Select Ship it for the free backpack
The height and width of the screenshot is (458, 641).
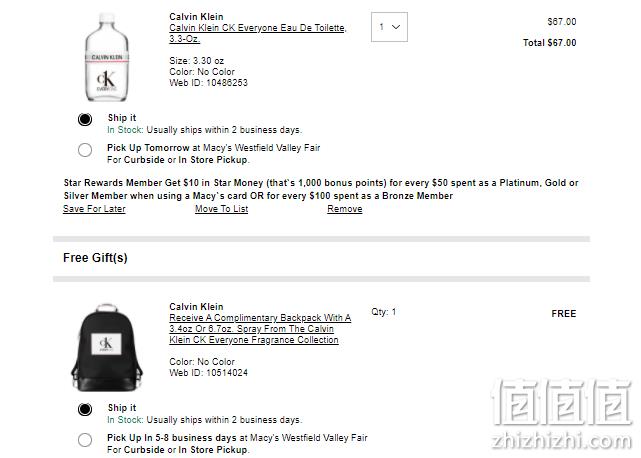tap(85, 409)
